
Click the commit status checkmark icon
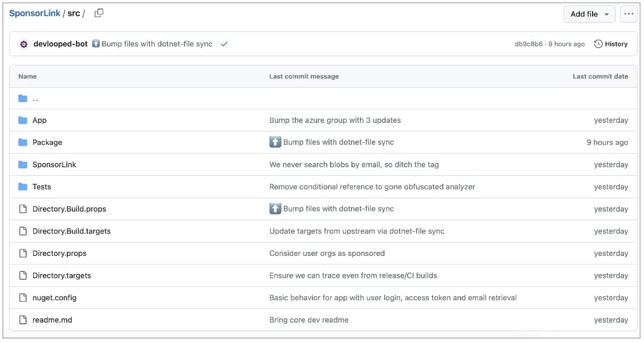point(224,44)
